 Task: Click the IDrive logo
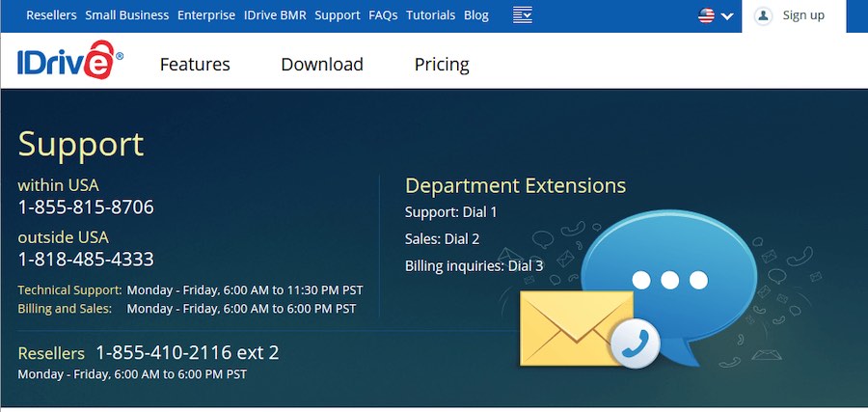point(69,60)
